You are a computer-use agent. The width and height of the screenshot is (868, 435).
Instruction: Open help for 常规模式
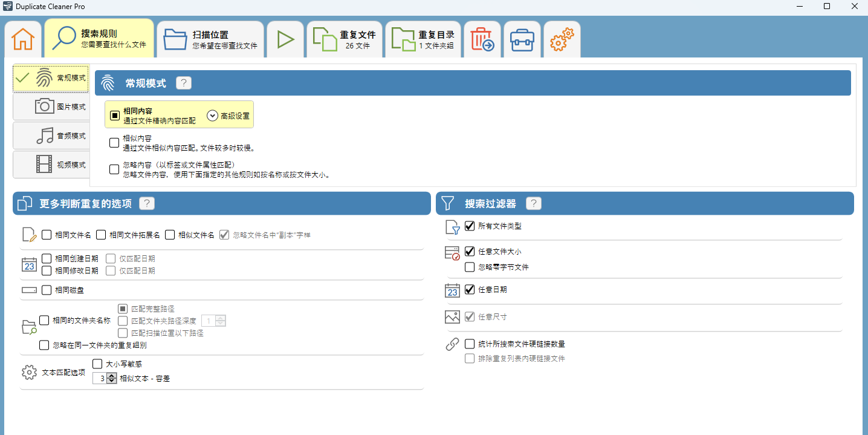(184, 82)
